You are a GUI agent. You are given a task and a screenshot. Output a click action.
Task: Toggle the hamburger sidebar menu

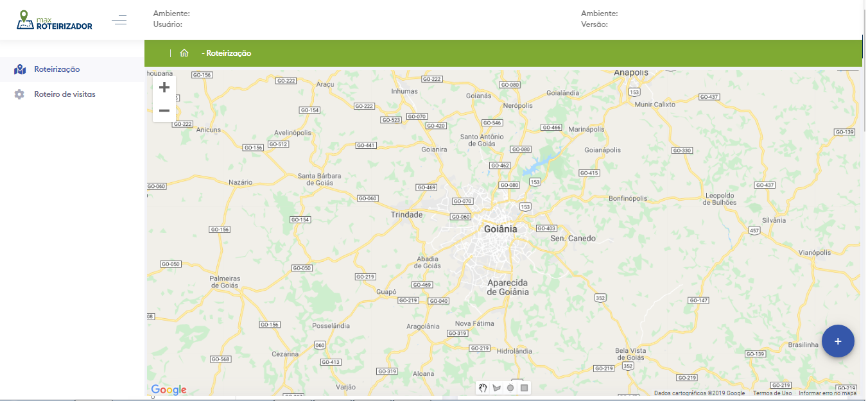[x=119, y=20]
